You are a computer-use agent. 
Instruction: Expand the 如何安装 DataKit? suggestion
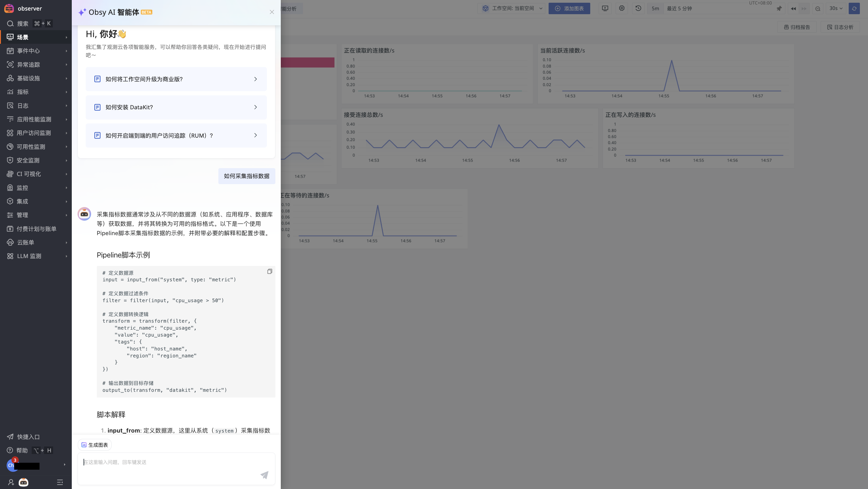coord(176,107)
